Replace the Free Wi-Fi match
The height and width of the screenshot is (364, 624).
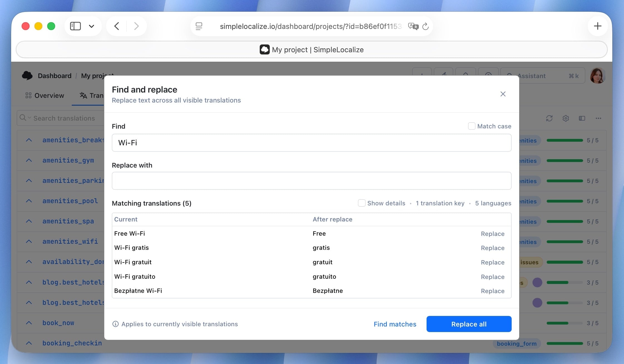pos(492,234)
